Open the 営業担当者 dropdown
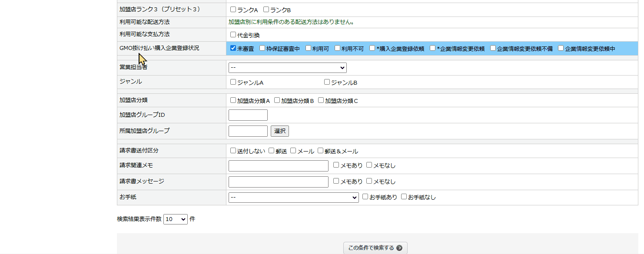The height and width of the screenshot is (254, 644). [x=287, y=68]
